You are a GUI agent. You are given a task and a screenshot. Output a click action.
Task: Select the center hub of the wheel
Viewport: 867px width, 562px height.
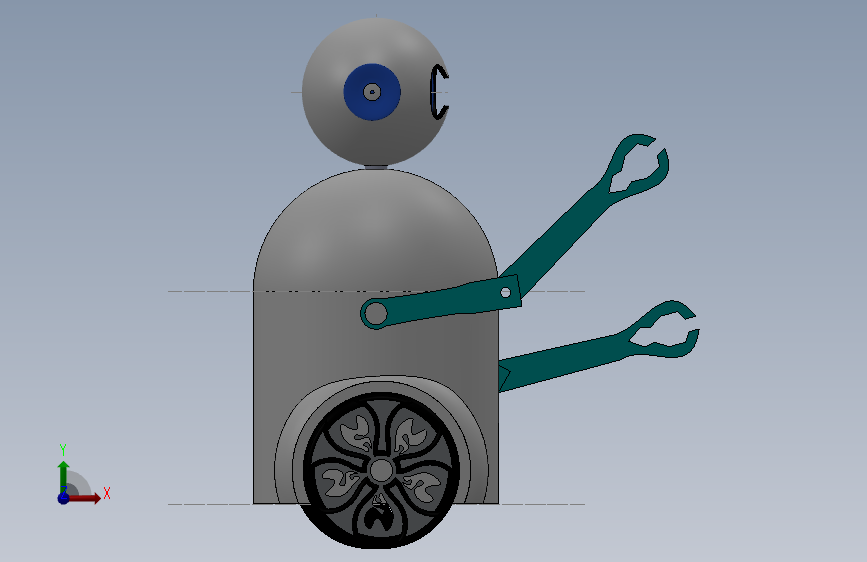click(381, 471)
